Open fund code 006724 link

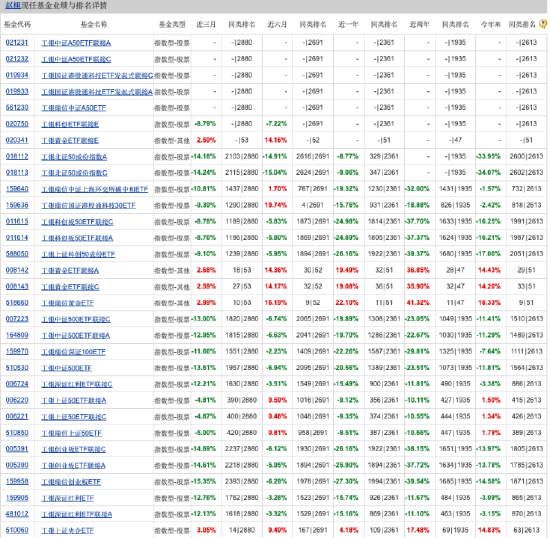(x=17, y=384)
